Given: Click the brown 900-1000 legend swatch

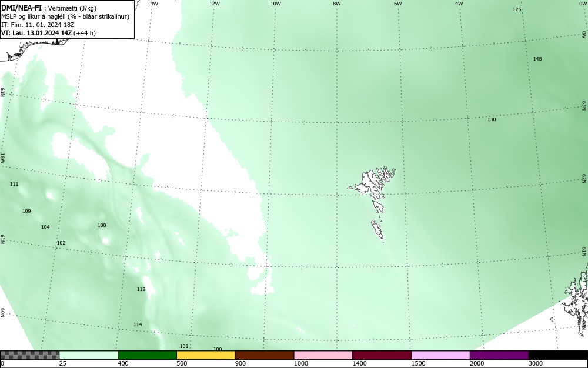Looking at the screenshot, I should point(265,355).
